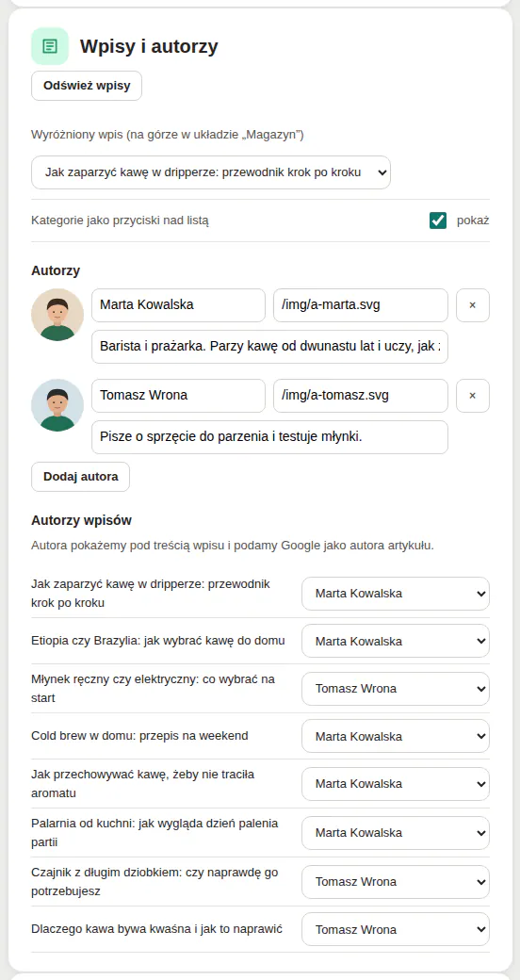Open author dropdown for 'Dlaczego kawa bywa kwaśna'
The image size is (520, 980).
click(396, 929)
